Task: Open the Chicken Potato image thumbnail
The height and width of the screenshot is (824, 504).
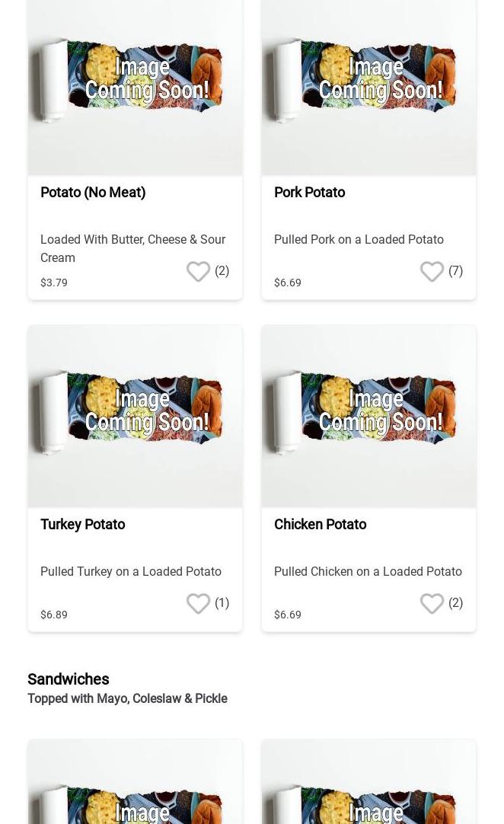Action: point(369,417)
